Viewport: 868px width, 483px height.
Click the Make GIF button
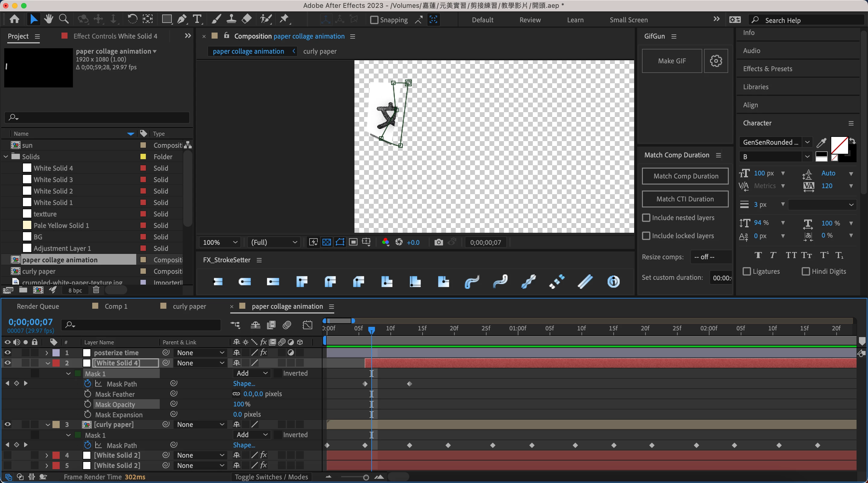tap(671, 61)
